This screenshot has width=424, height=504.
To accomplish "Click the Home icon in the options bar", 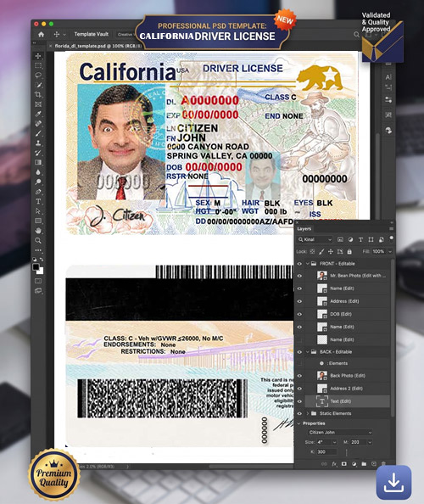I will [41, 35].
